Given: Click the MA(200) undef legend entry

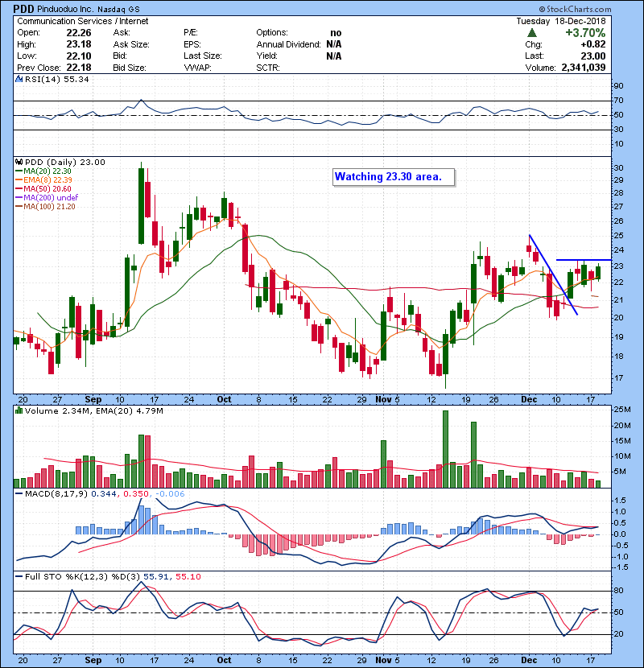Looking at the screenshot, I should click(x=47, y=198).
